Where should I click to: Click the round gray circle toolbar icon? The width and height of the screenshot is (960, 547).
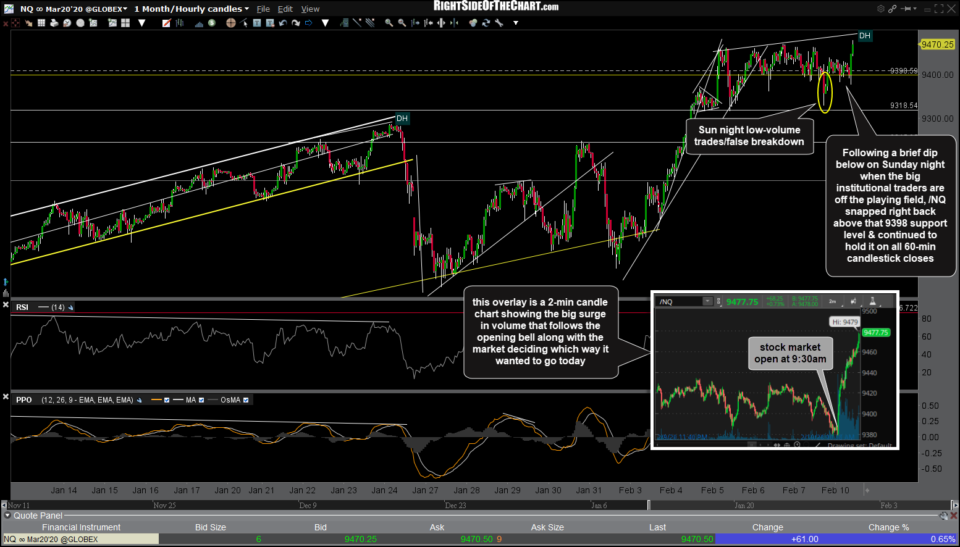coord(80,23)
